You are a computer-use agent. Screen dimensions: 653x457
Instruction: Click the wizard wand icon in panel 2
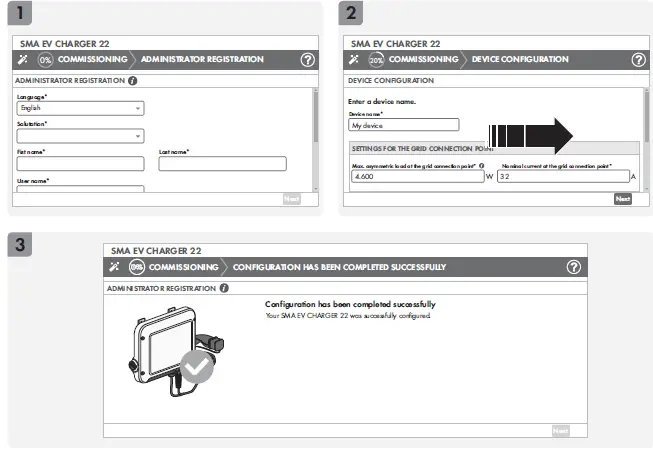coord(354,60)
